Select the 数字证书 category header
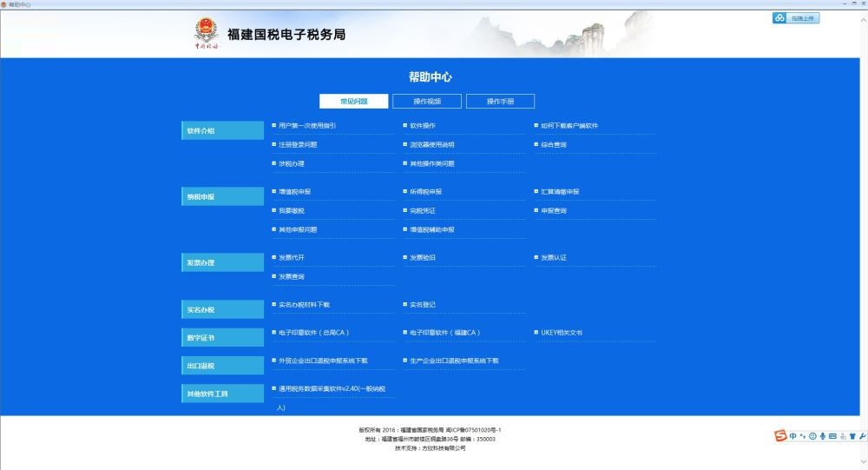 pyautogui.click(x=222, y=338)
